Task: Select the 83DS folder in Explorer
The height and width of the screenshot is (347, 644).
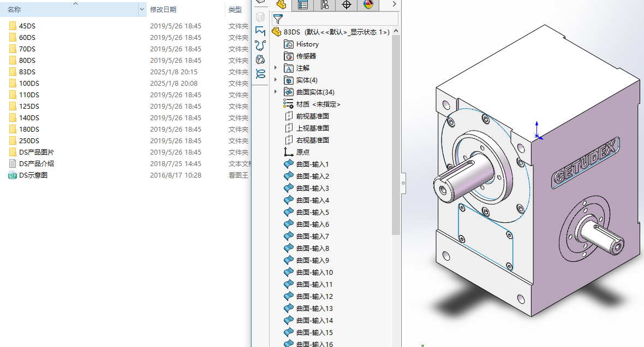Action: click(x=27, y=72)
